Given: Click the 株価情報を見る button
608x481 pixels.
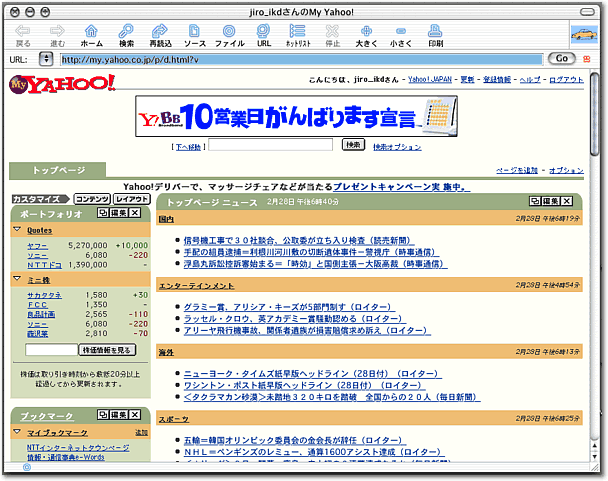Looking at the screenshot, I should (x=107, y=350).
